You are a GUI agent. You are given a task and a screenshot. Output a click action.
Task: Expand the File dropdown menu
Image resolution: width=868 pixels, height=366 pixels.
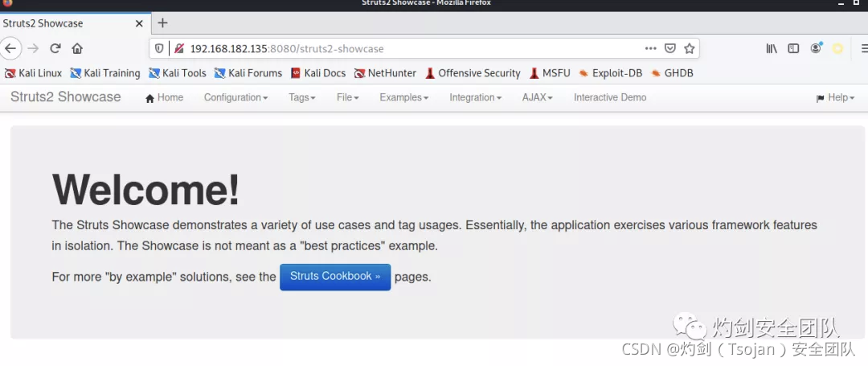(348, 97)
